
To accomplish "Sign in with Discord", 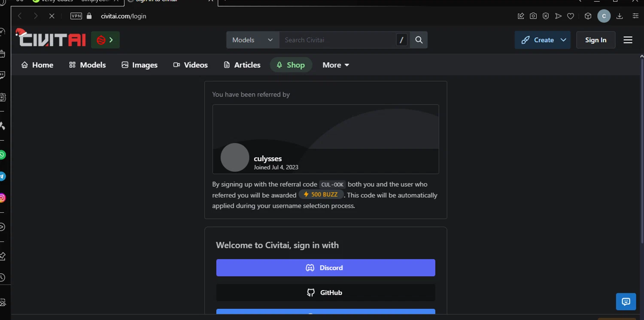I will (325, 268).
